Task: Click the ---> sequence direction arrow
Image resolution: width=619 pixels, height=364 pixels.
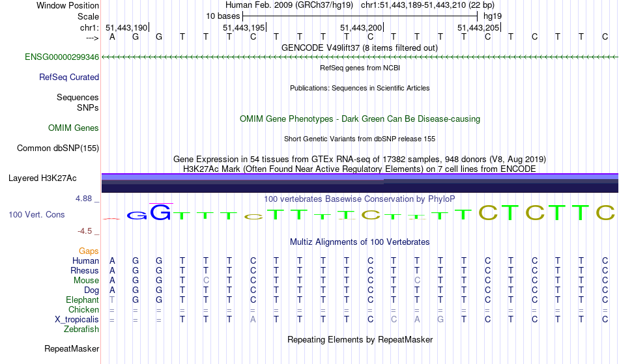Action: coord(93,38)
